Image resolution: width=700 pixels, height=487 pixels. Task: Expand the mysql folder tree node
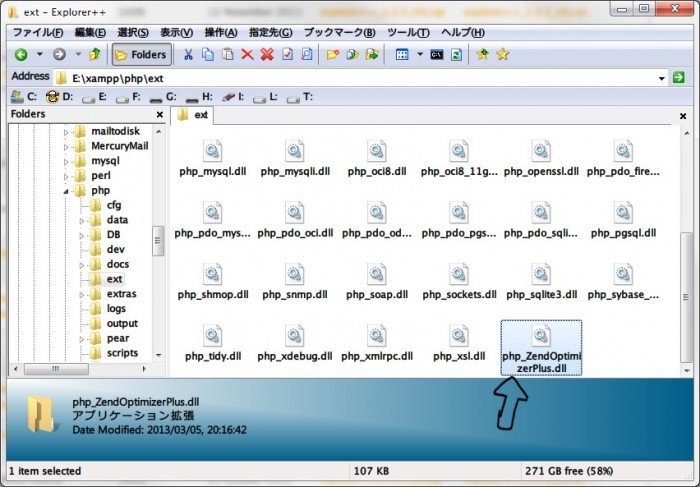pyautogui.click(x=67, y=161)
